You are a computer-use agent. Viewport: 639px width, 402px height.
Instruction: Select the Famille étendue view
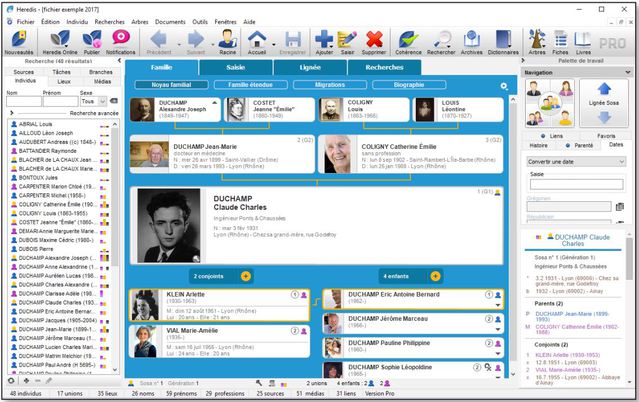pos(251,85)
